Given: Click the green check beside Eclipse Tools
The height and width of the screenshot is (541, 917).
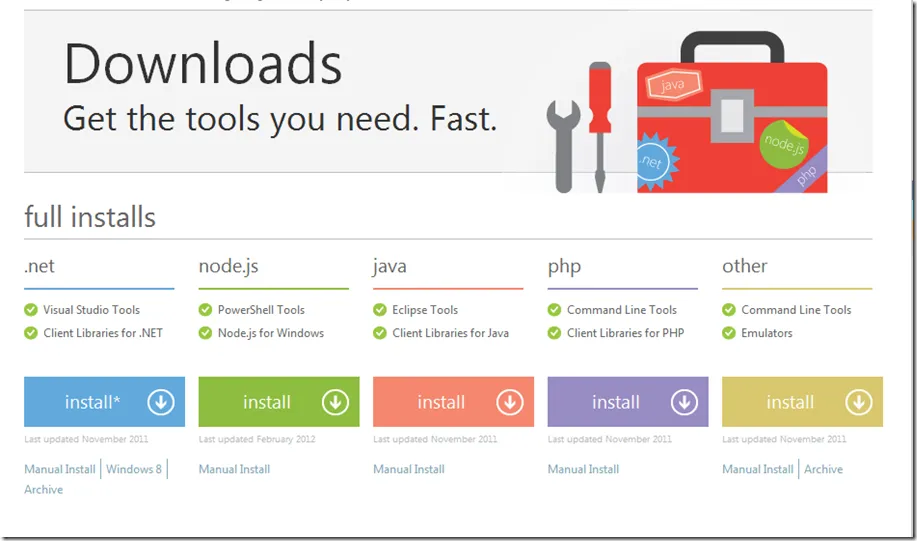Looking at the screenshot, I should coord(380,310).
